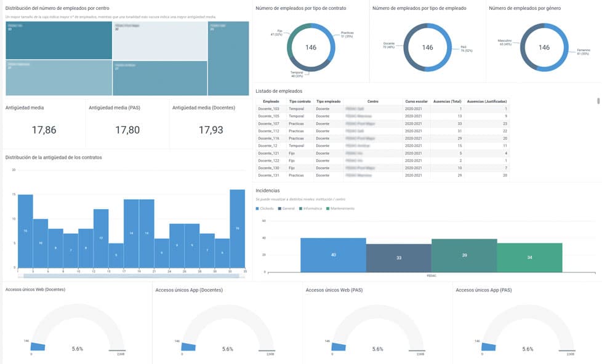Image resolution: width=602 pixels, height=364 pixels.
Task: Click Fijo in the Docente_130 row
Action: (x=292, y=168)
